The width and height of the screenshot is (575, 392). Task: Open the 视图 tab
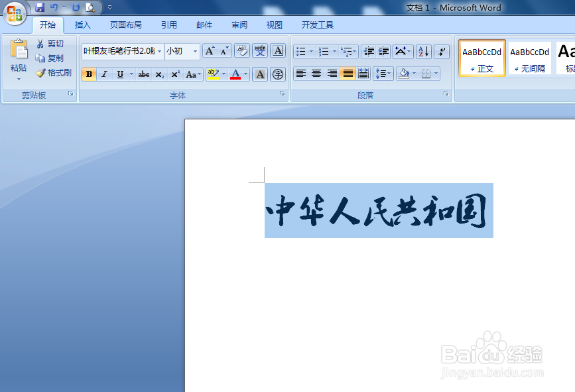pyautogui.click(x=275, y=25)
